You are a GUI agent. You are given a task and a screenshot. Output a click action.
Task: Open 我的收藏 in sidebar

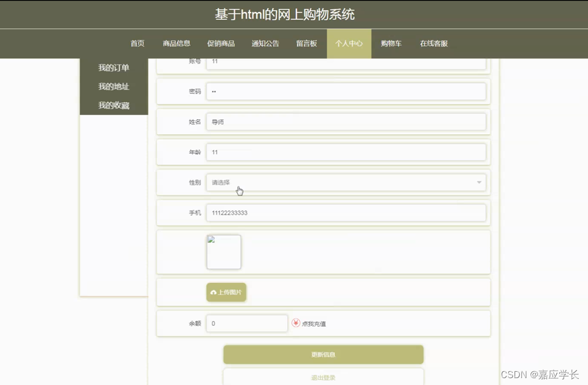pos(114,106)
